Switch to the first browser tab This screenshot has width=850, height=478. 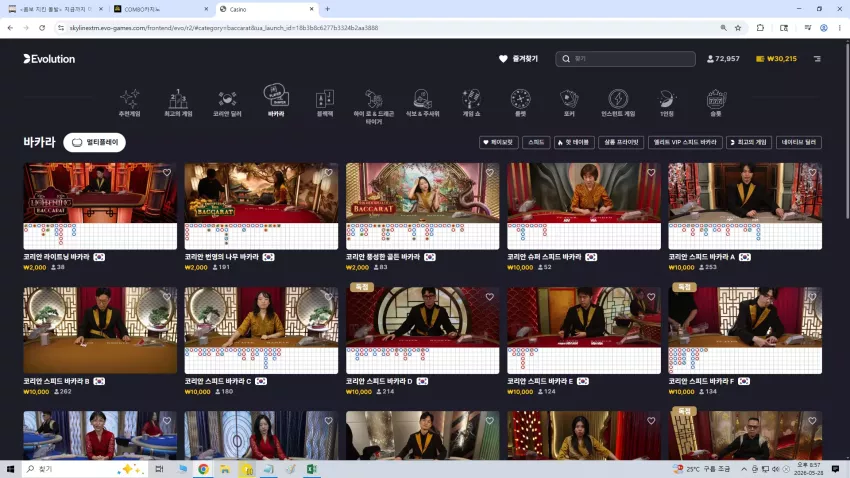[55, 9]
